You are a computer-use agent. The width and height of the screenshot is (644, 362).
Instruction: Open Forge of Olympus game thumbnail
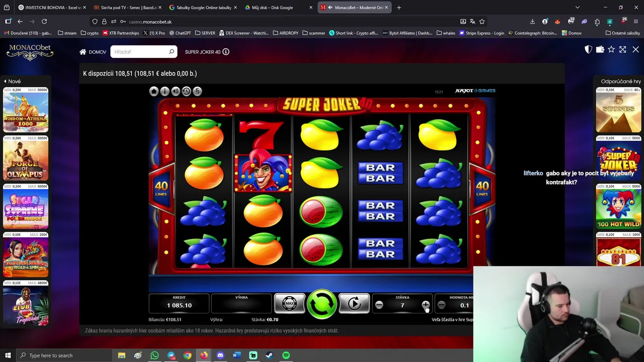pyautogui.click(x=26, y=158)
